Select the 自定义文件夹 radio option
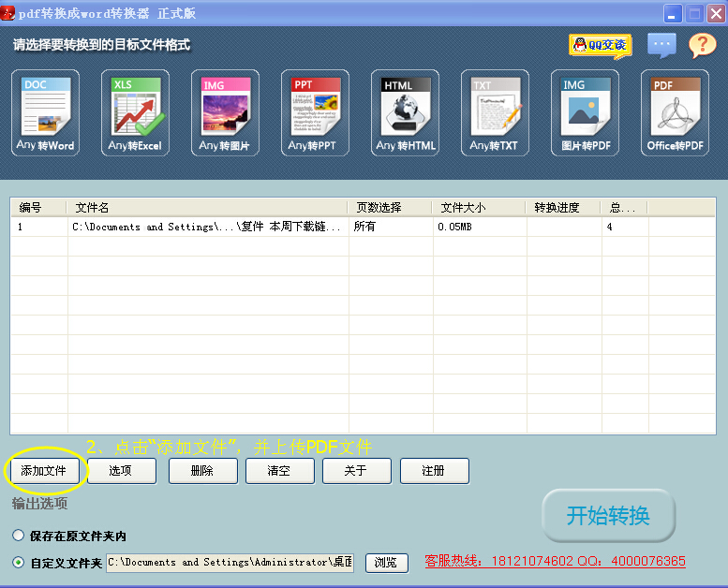Image resolution: width=728 pixels, height=588 pixels. pyautogui.click(x=19, y=563)
